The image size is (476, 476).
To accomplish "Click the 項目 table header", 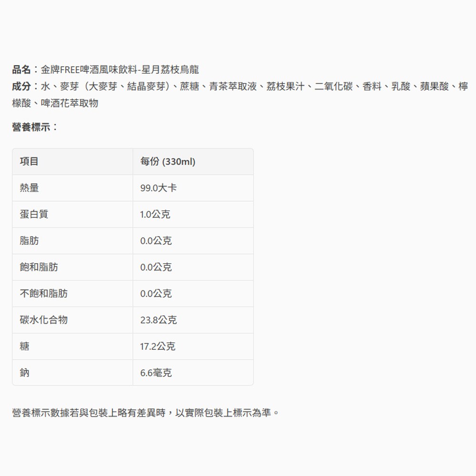I will click(30, 162).
